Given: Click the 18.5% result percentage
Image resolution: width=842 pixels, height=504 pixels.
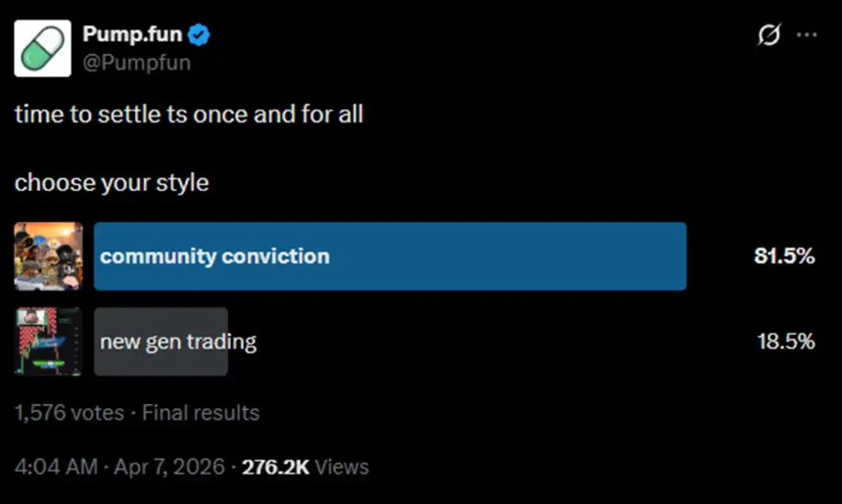Looking at the screenshot, I should pos(785,342).
